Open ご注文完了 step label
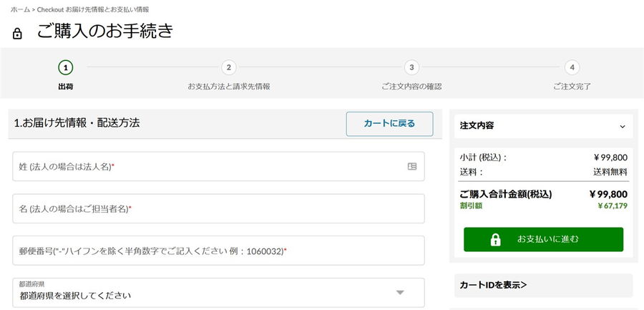 pos(572,87)
